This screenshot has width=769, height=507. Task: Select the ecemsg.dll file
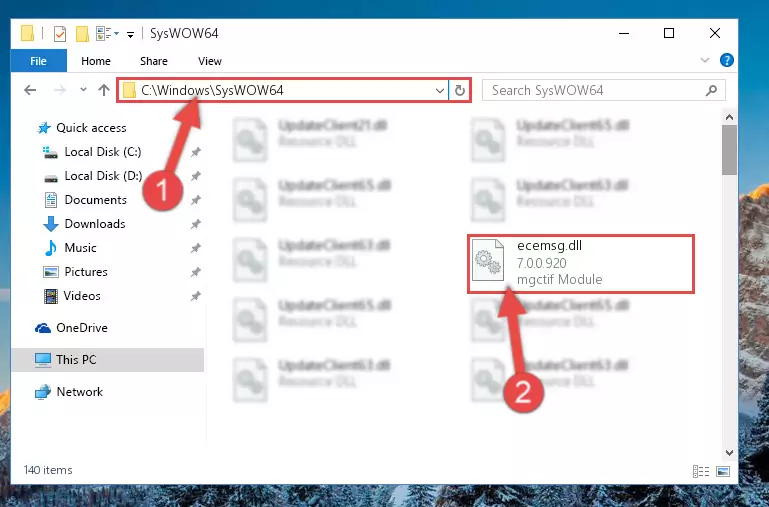point(581,264)
